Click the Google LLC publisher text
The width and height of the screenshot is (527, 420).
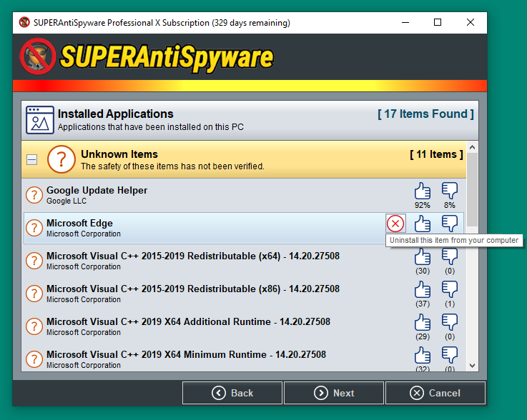(67, 201)
